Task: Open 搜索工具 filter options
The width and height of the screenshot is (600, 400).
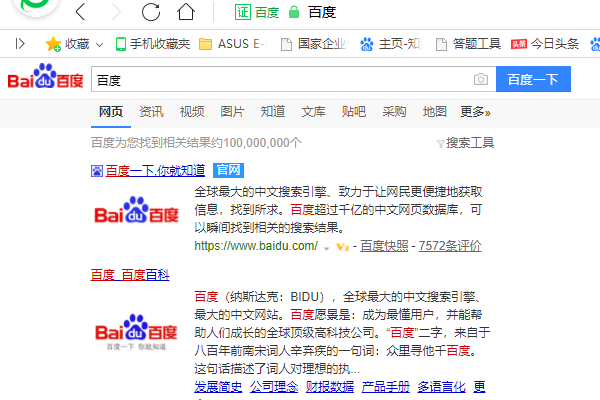Action: pos(465,143)
